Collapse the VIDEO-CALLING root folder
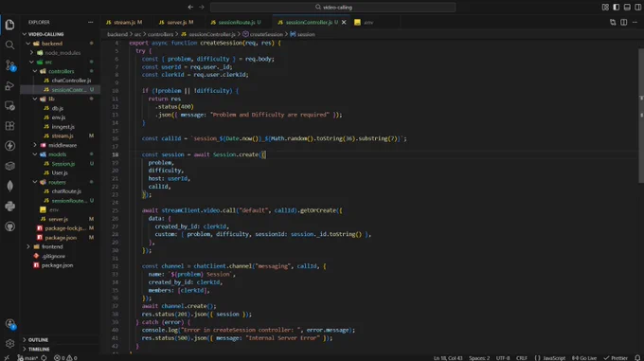644x361 pixels. coord(60,34)
